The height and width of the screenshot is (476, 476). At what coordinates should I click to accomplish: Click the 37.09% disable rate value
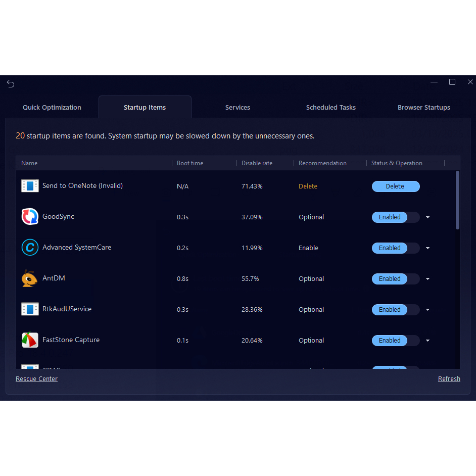tap(252, 217)
